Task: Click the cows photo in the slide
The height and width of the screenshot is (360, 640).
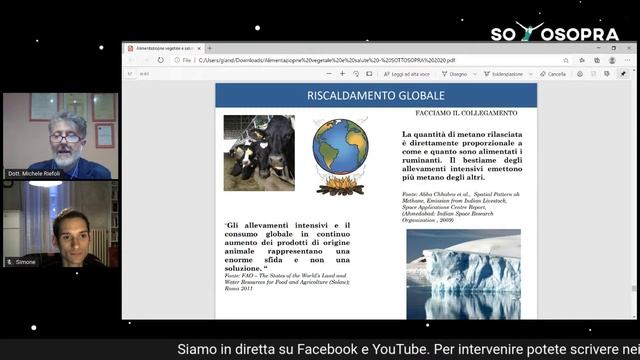Action: (x=259, y=153)
